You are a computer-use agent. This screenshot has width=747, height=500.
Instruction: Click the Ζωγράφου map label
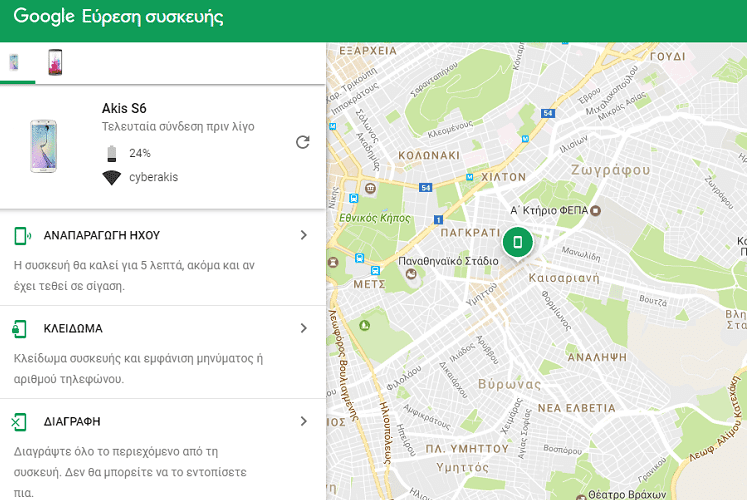point(610,170)
